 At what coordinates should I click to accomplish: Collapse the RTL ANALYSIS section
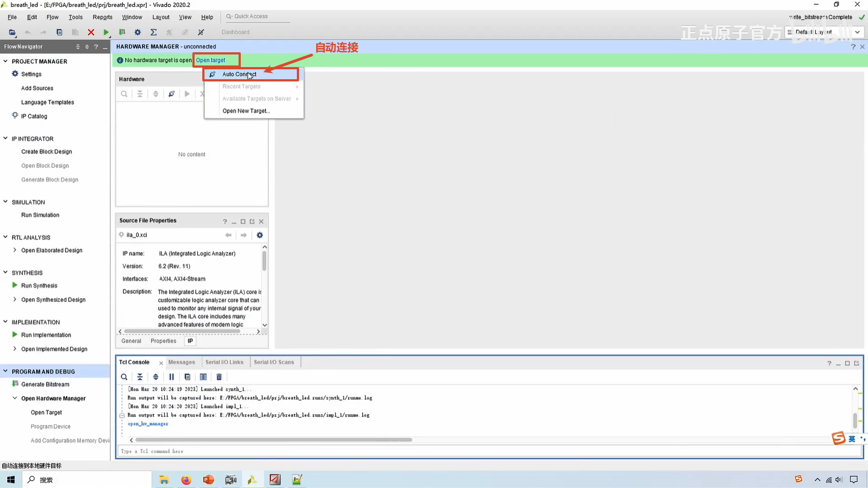5,237
